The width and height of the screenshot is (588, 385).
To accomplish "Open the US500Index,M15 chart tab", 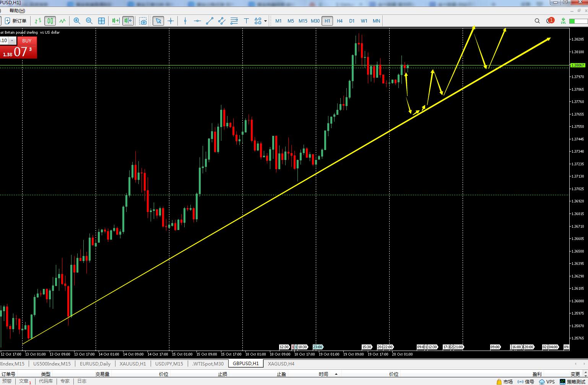I will point(52,364).
